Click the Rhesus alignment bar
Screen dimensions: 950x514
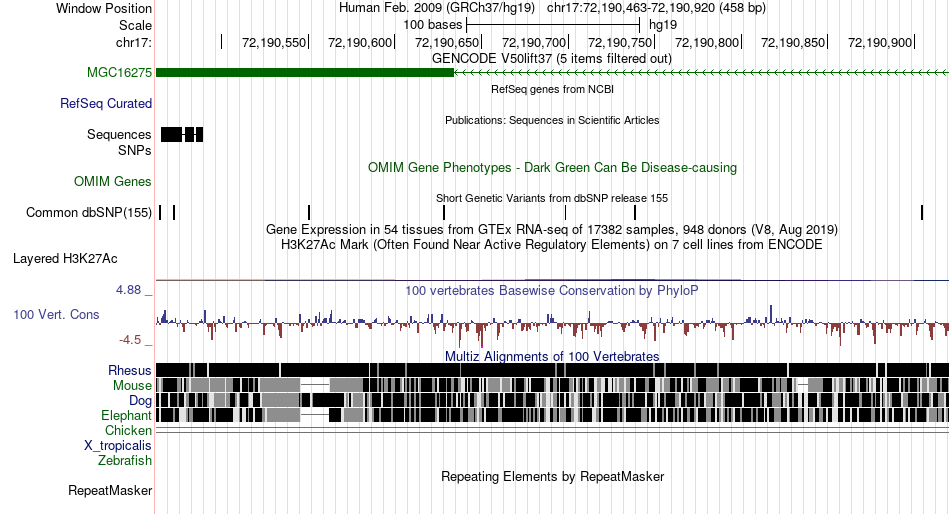pos(552,370)
